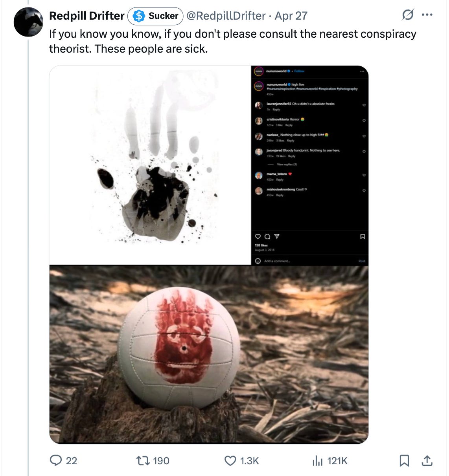Image resolution: width=449 pixels, height=476 pixels.
Task: Toggle the like heart on laurenjennifer55's comment
Action: [364, 105]
